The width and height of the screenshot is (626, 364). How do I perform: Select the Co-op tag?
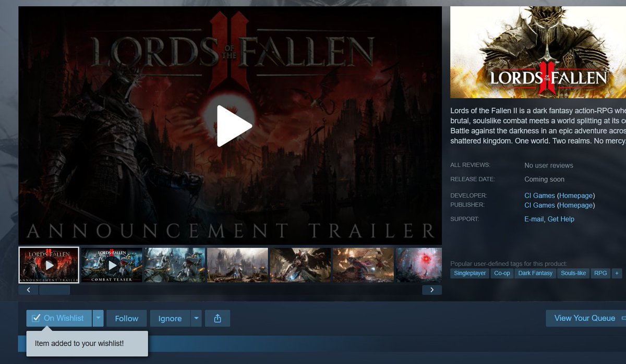(x=502, y=273)
